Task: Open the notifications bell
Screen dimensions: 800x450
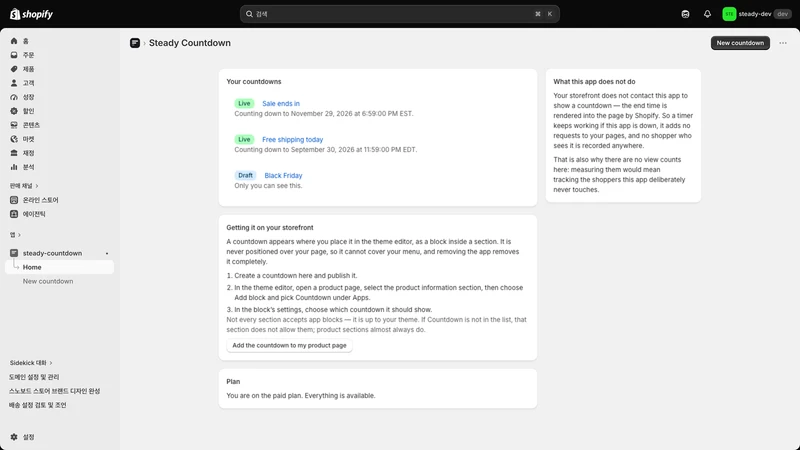Action: [x=707, y=14]
